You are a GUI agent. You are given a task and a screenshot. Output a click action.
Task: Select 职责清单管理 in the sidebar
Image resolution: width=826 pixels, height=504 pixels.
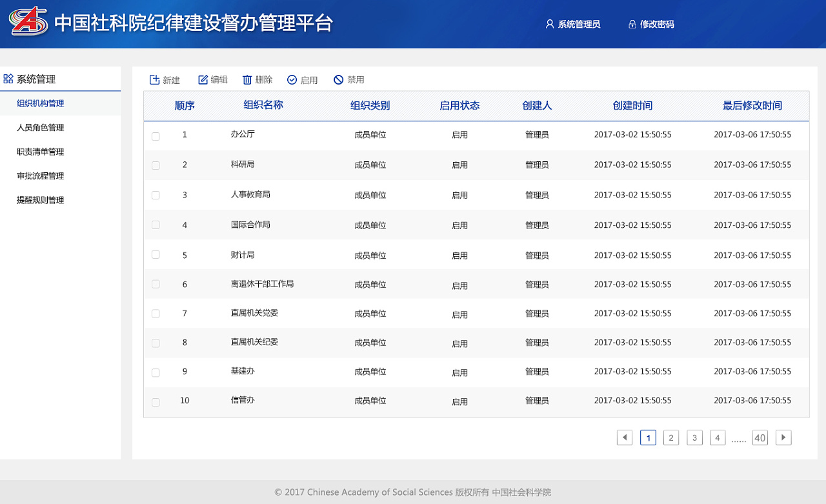pos(40,152)
